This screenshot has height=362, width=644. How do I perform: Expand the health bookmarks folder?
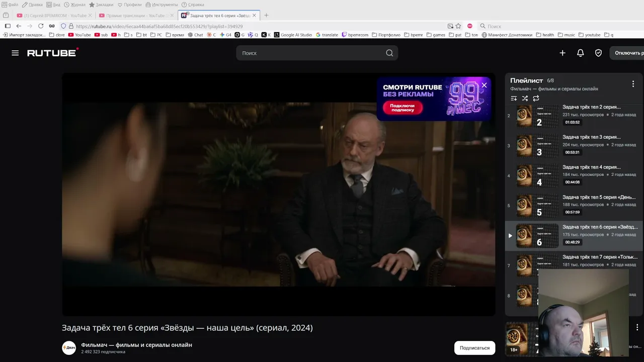pos(545,35)
